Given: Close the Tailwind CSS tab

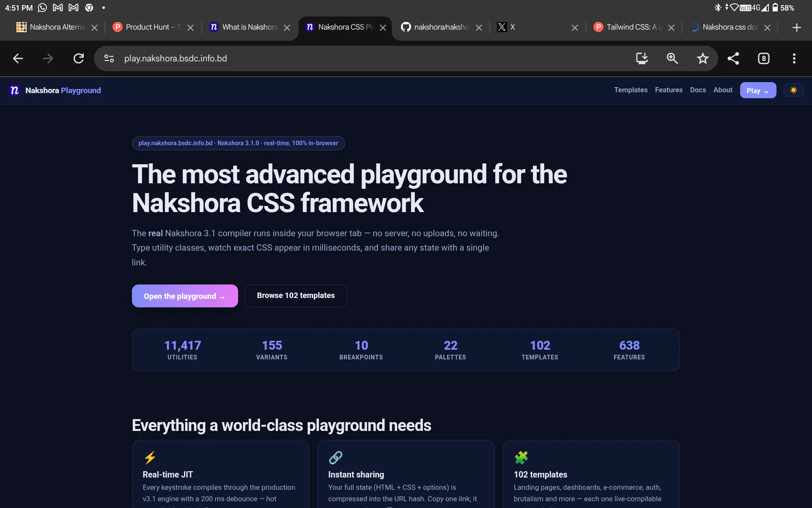Looking at the screenshot, I should [671, 28].
